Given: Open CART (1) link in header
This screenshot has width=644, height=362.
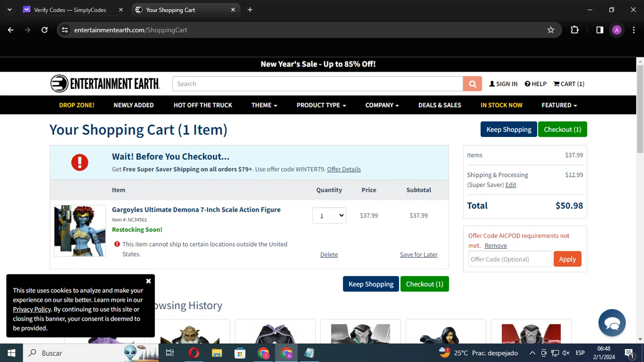Looking at the screenshot, I should pyautogui.click(x=569, y=84).
